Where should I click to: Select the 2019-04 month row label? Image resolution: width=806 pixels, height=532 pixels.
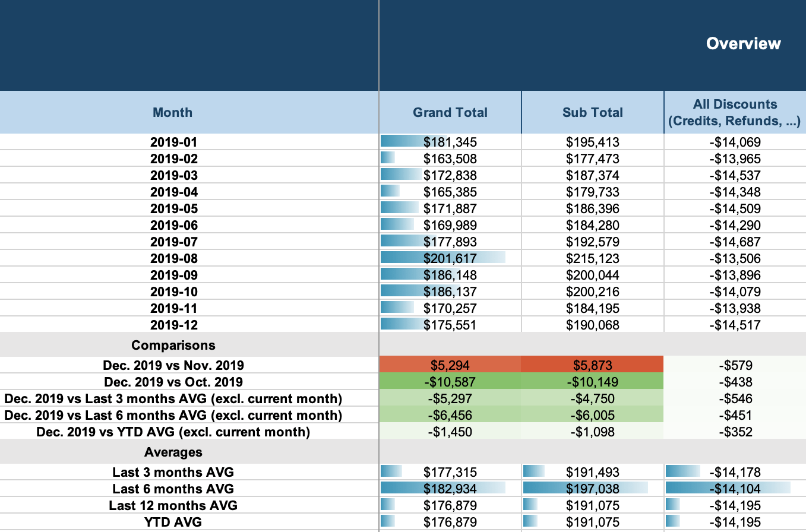click(x=173, y=192)
